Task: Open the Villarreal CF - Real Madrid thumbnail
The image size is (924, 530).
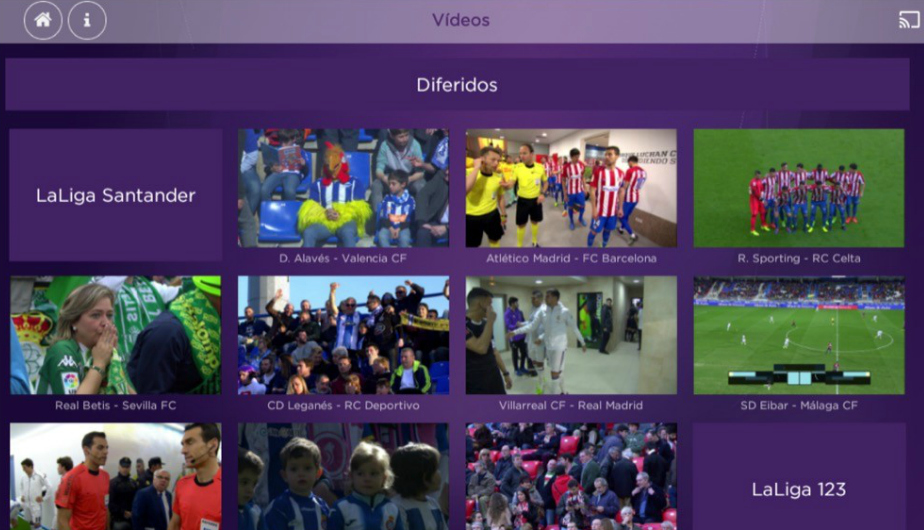Action: 571,335
